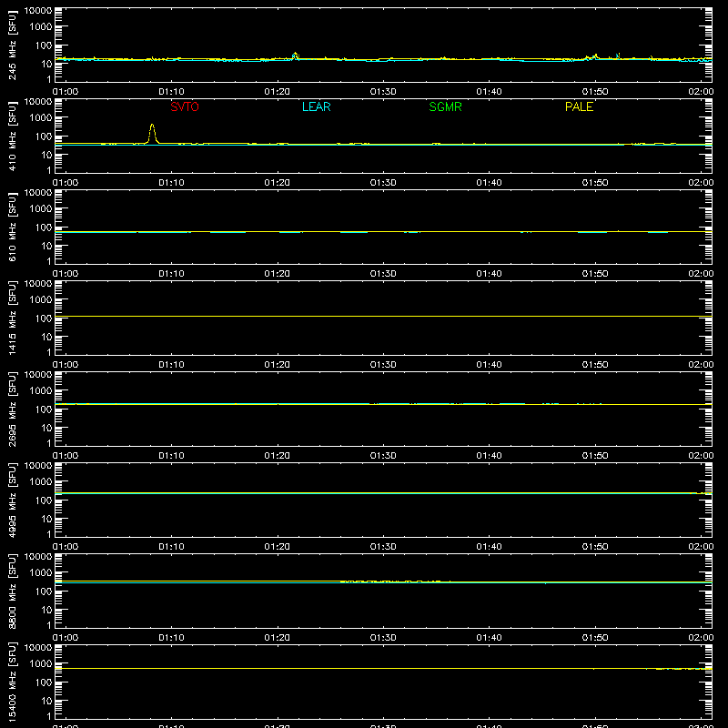Click the 1 tick label on 2695 MHz panel
This screenshot has width=728, height=728.
49,443
